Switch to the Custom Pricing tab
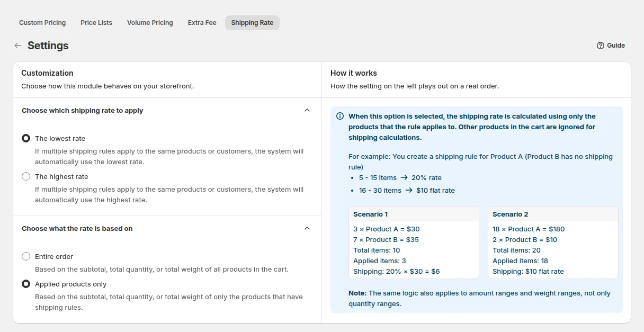Viewport: 644px width, 332px height. click(42, 23)
